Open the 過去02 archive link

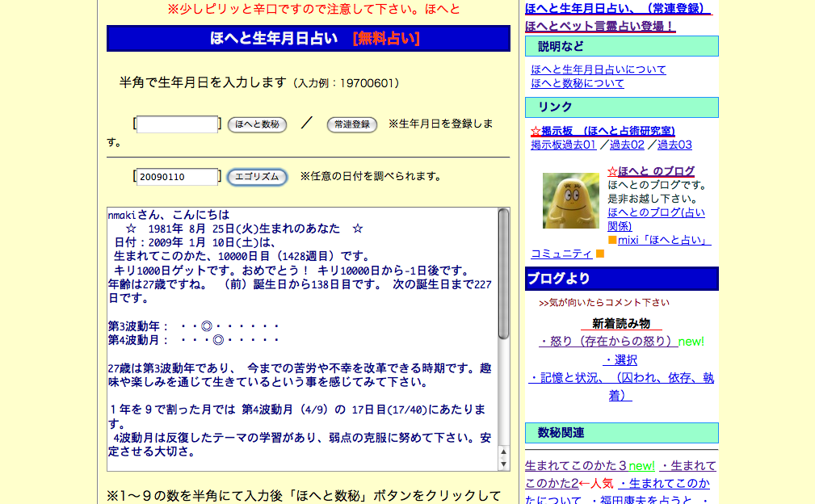[x=627, y=145]
